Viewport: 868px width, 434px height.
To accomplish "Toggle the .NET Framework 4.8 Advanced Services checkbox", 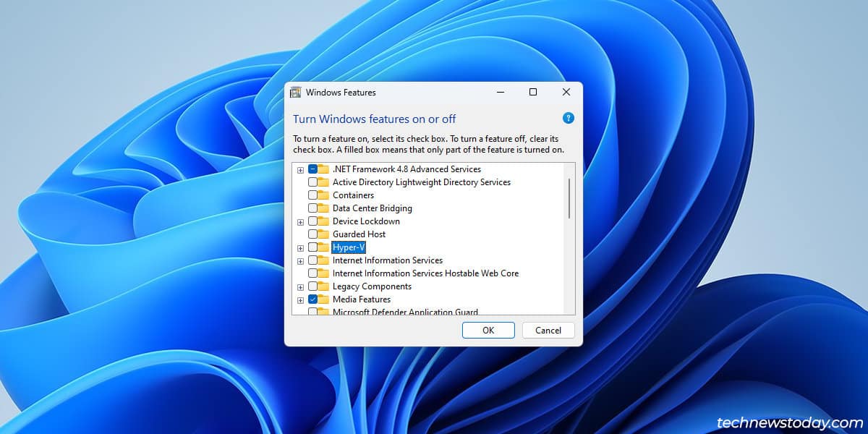I will (312, 169).
